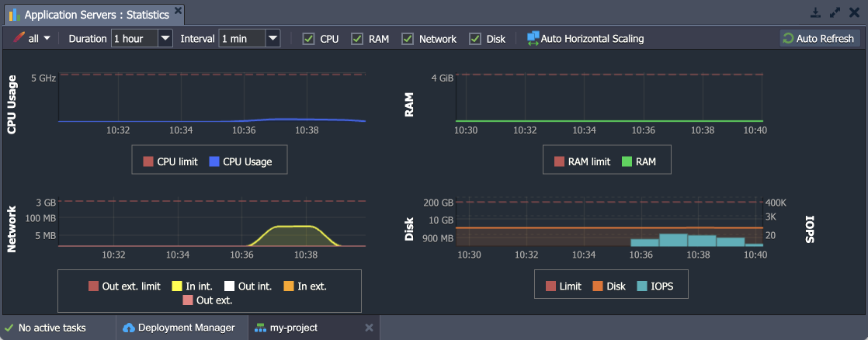Toggle the orange In ext. legend entry
Image resolution: width=868 pixels, height=340 pixels.
click(x=306, y=286)
